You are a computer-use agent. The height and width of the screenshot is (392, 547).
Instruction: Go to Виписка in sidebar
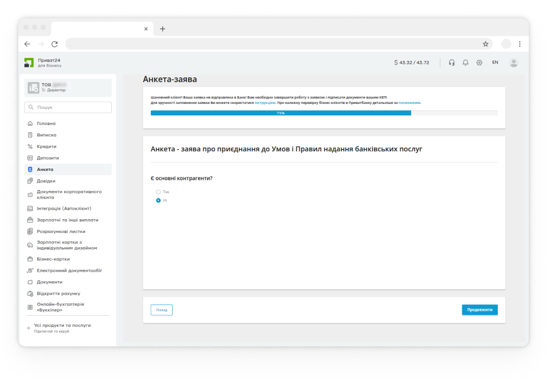46,135
